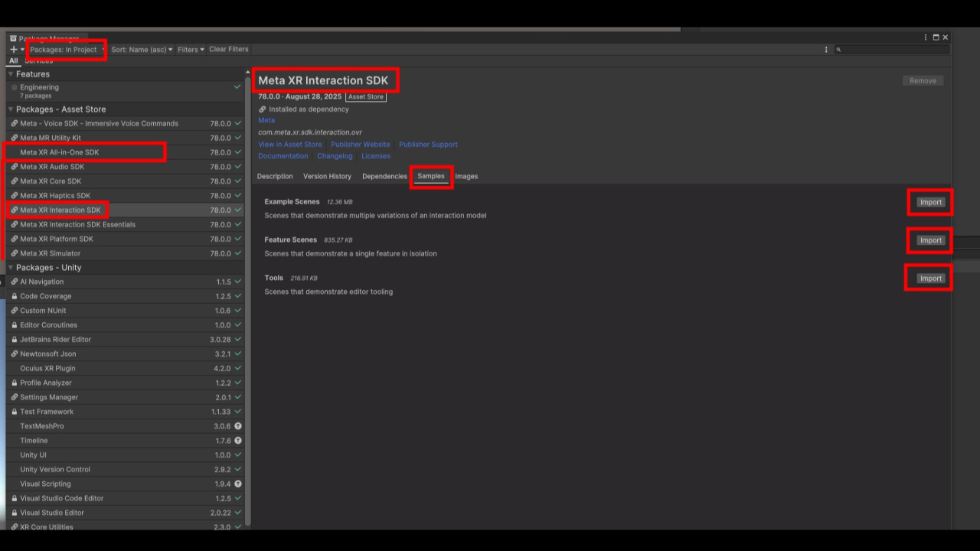980x551 pixels.
Task: Open the toolbar kebab menu beside search
Action: pos(826,49)
